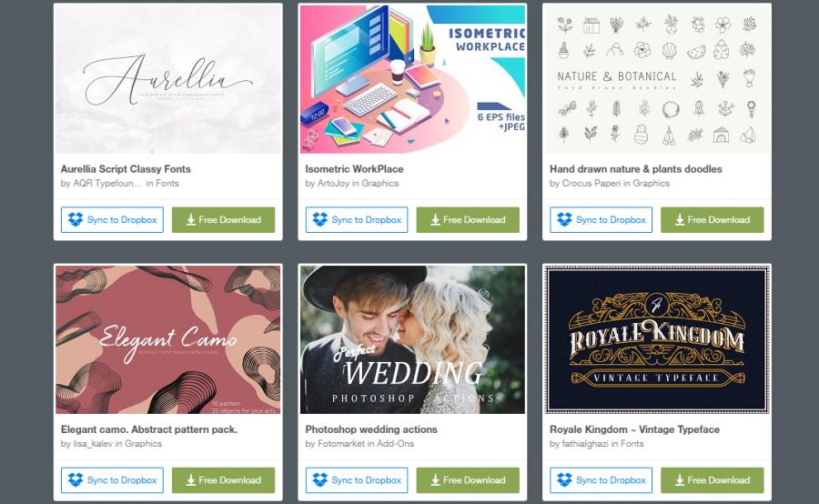Open the Elegant Camo preview thumbnail
The height and width of the screenshot is (504, 819).
(167, 339)
